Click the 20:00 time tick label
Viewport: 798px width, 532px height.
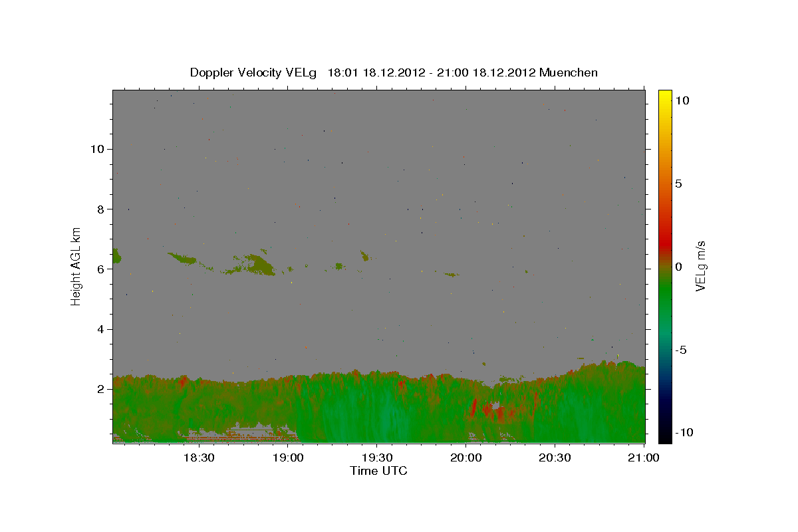click(466, 458)
